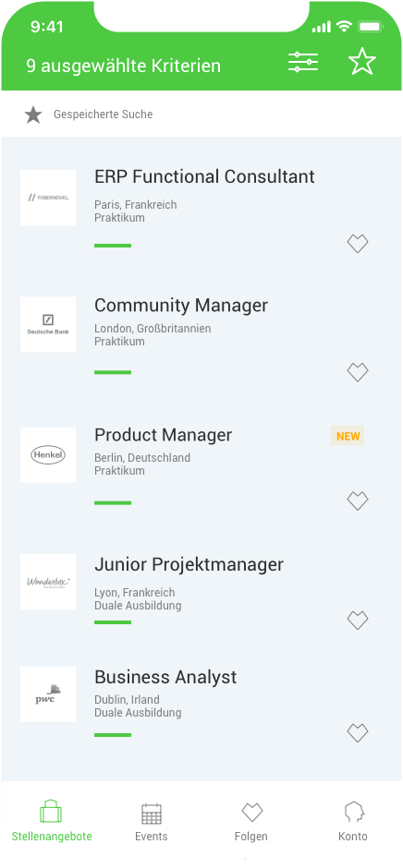Tap the Deutsche Bank logo thumbnail
The image size is (403, 868).
48,324
